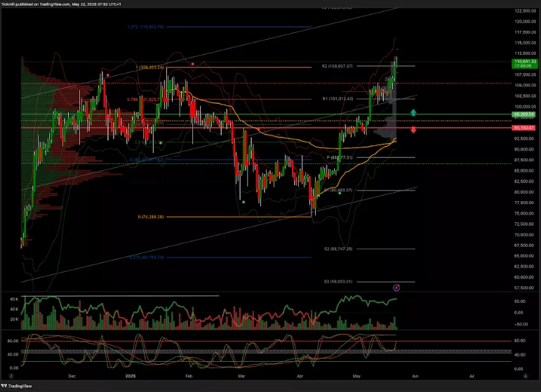Select the current price label 110,641.32
The width and height of the screenshot is (541, 392).
click(x=524, y=62)
